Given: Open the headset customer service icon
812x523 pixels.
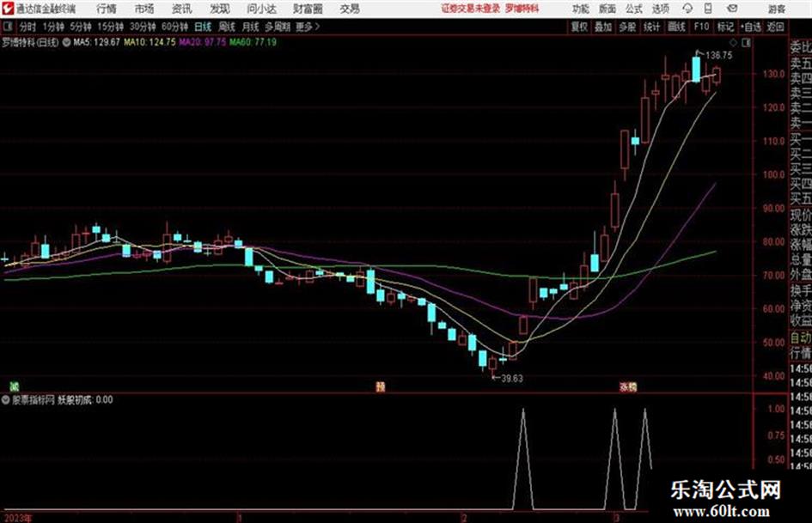Looking at the screenshot, I should 687,9.
